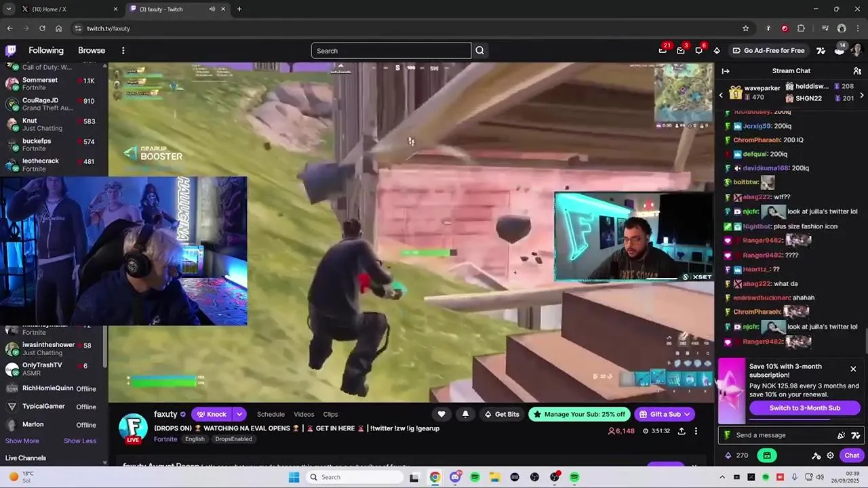
Task: Expand the Gift a Sub dropdown
Action: point(687,414)
